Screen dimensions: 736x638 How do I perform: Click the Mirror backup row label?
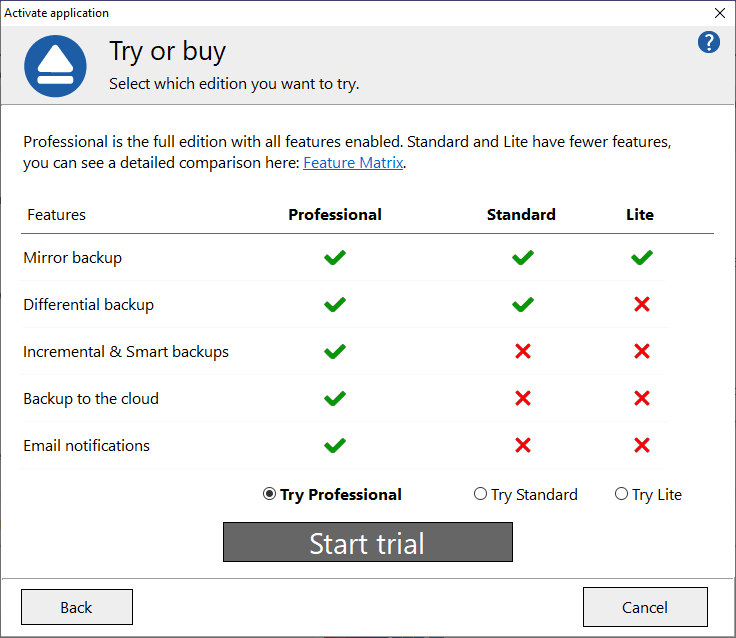73,258
